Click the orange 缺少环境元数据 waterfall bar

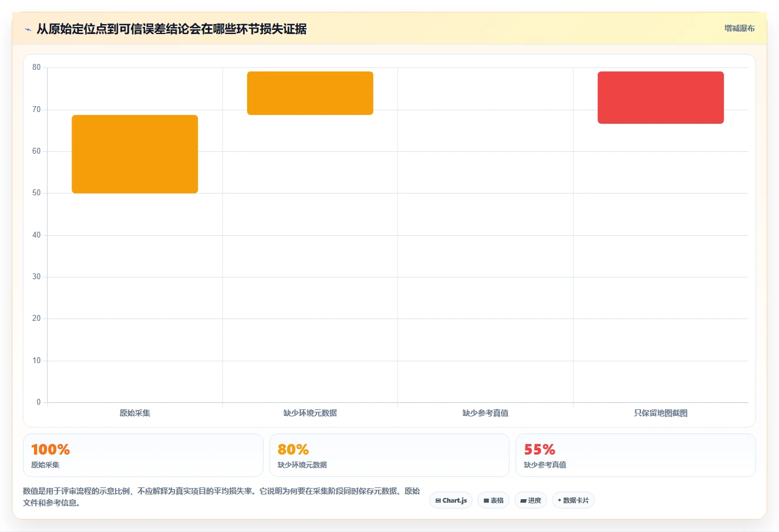tap(310, 93)
